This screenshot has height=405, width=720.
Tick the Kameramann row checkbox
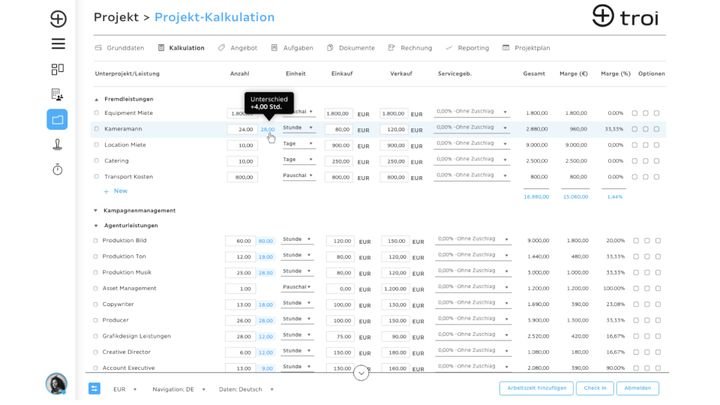click(x=96, y=129)
